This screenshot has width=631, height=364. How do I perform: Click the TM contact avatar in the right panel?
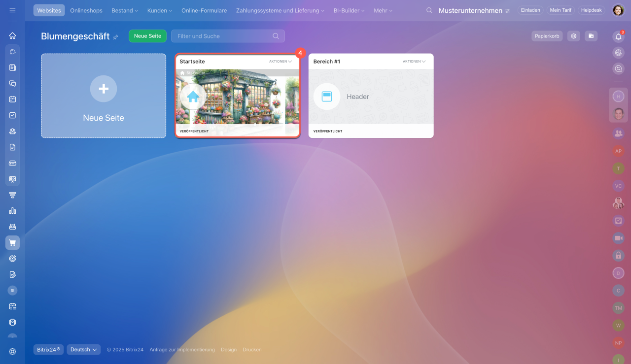coord(618,308)
